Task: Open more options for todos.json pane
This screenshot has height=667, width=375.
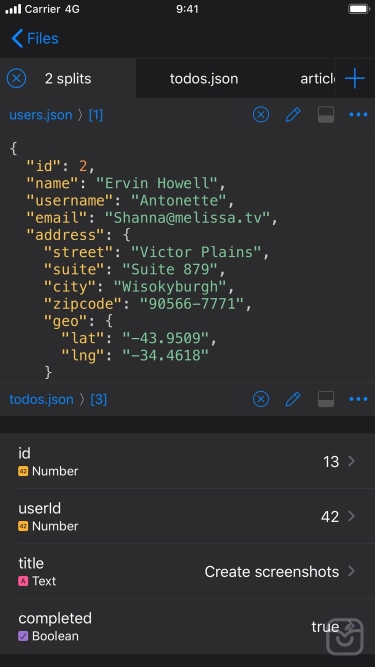Action: click(358, 399)
